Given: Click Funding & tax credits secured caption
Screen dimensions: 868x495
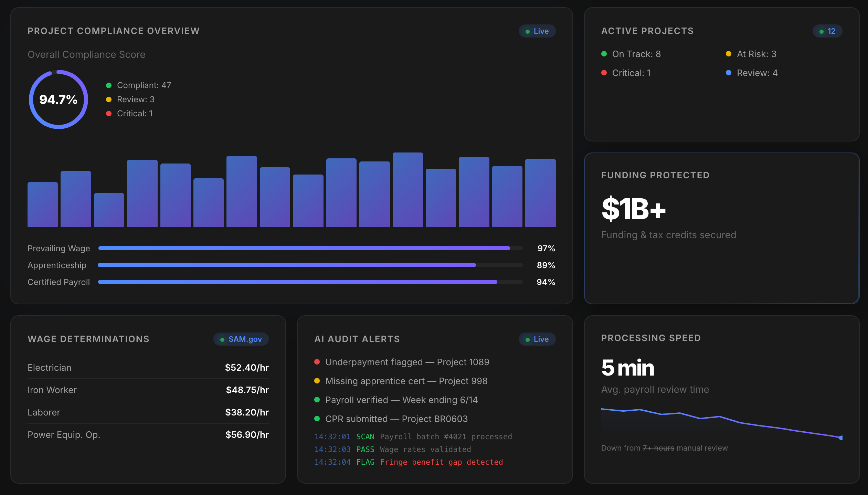Looking at the screenshot, I should point(669,235).
